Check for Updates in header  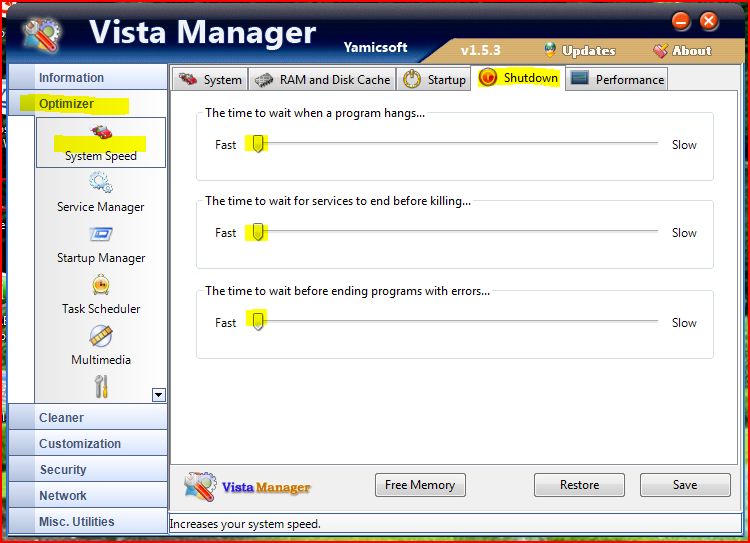tap(579, 51)
